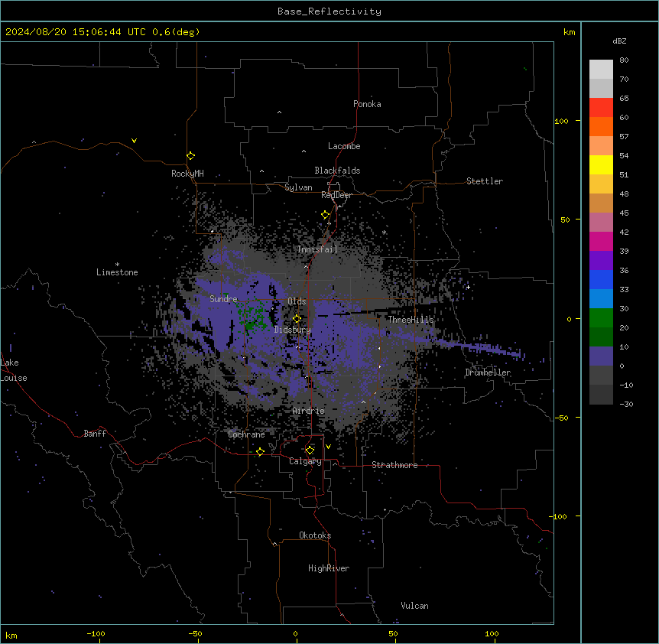Click the km unit label at top right
659x644 pixels.
point(569,32)
